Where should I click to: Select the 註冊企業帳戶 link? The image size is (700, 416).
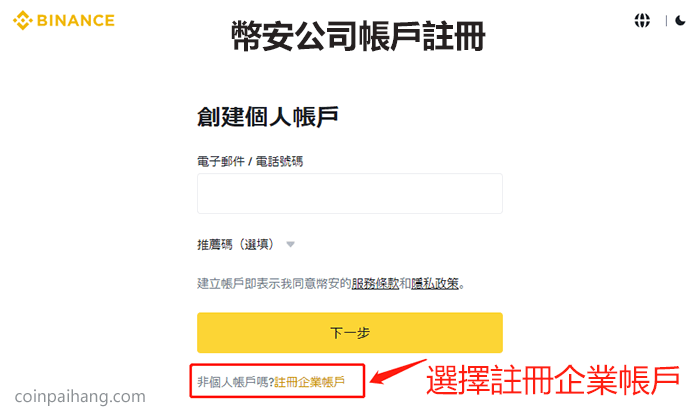coord(309,382)
